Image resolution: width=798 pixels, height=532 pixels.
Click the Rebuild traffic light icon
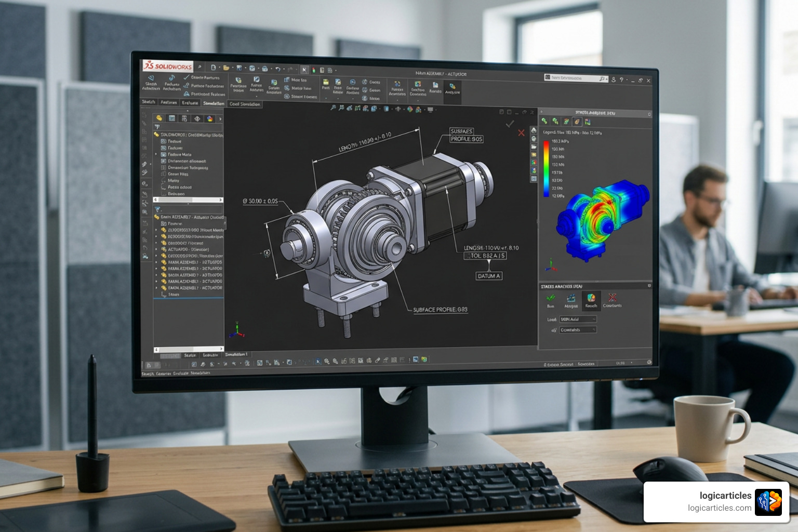[314, 70]
